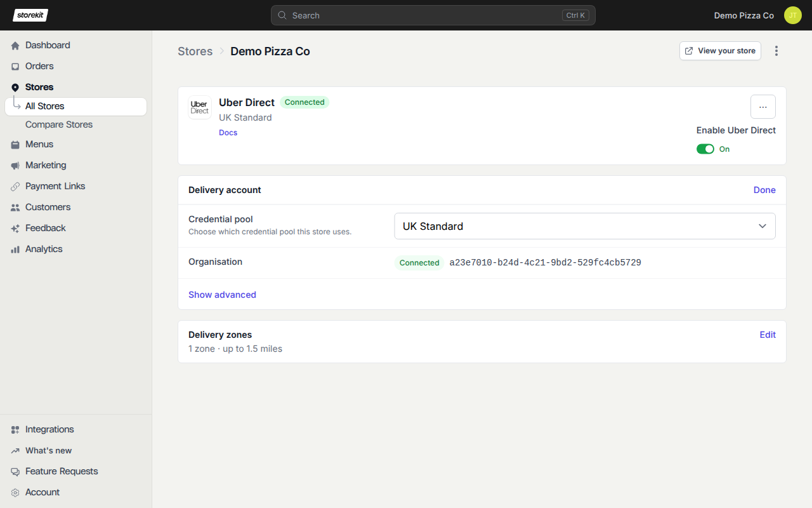Click the Feedback sparkle icon

pyautogui.click(x=15, y=229)
